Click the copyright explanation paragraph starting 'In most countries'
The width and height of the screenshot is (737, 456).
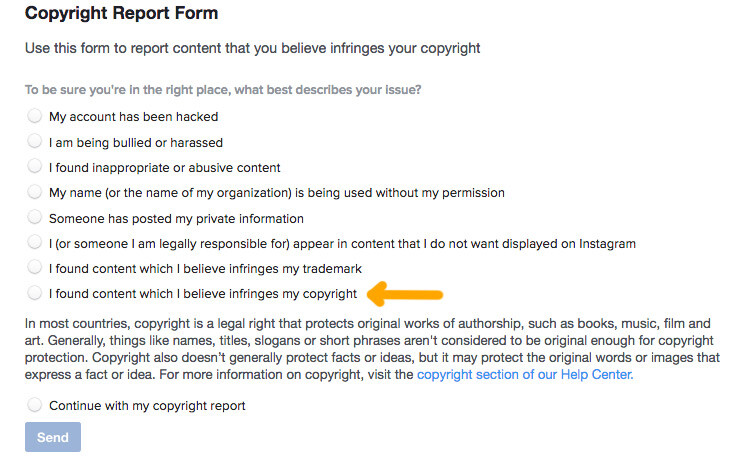pos(372,349)
